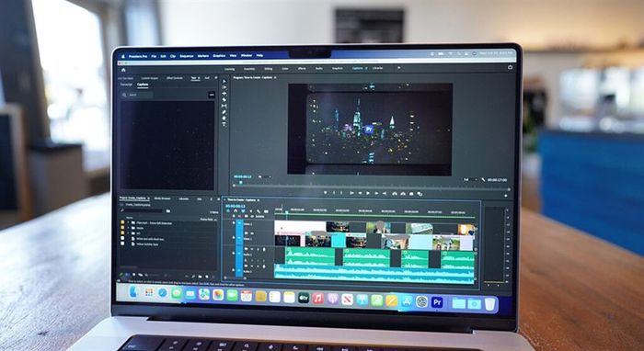Open the Sequence menu in the menu bar

coord(186,56)
